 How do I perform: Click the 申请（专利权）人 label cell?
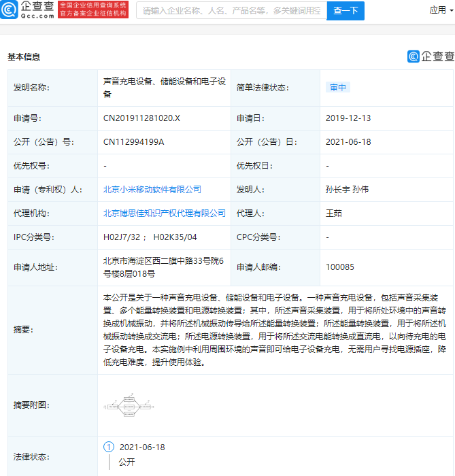(x=52, y=190)
